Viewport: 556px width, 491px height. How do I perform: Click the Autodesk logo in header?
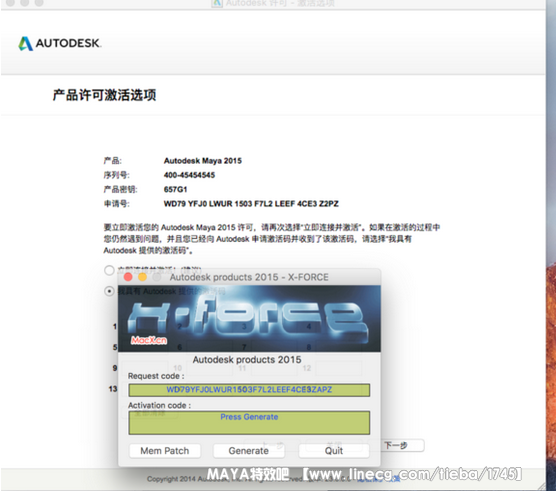(59, 43)
